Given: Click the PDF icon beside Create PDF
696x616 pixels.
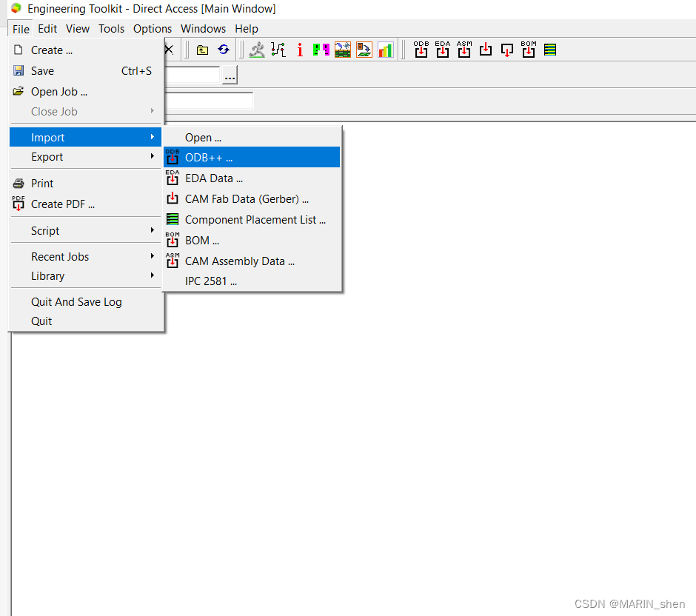Looking at the screenshot, I should pyautogui.click(x=19, y=204).
